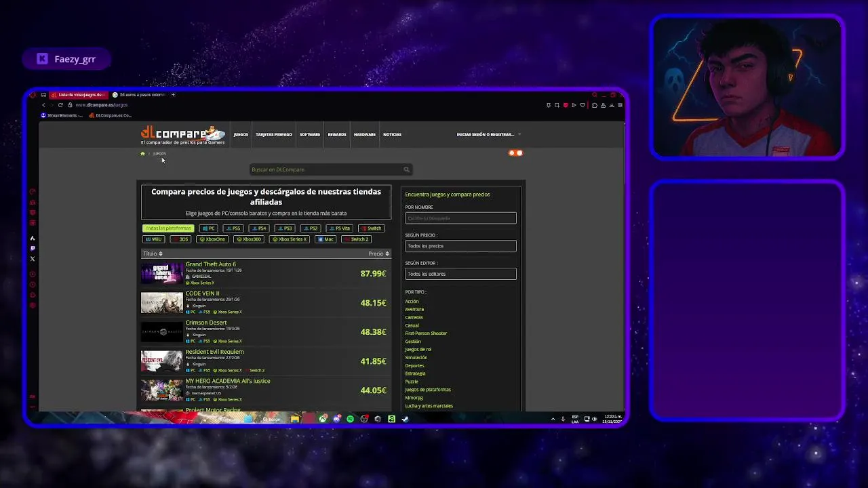Open Tarjetas Prepago menu

pyautogui.click(x=274, y=134)
